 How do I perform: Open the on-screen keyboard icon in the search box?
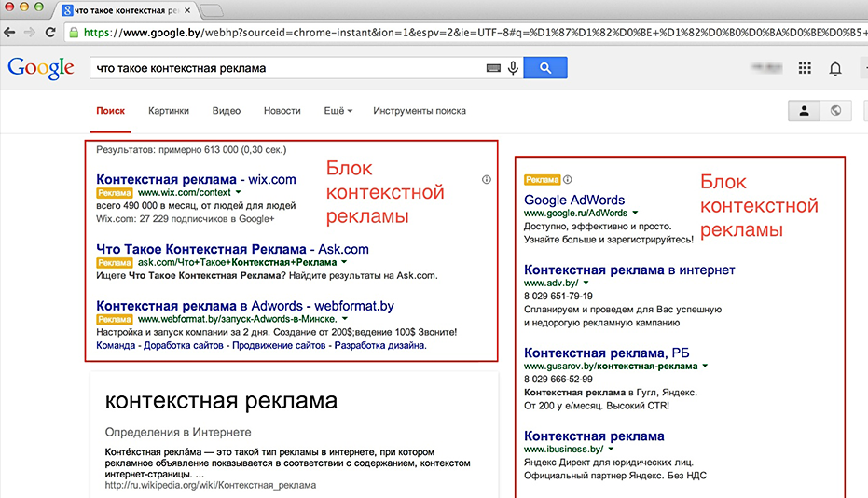tap(493, 68)
